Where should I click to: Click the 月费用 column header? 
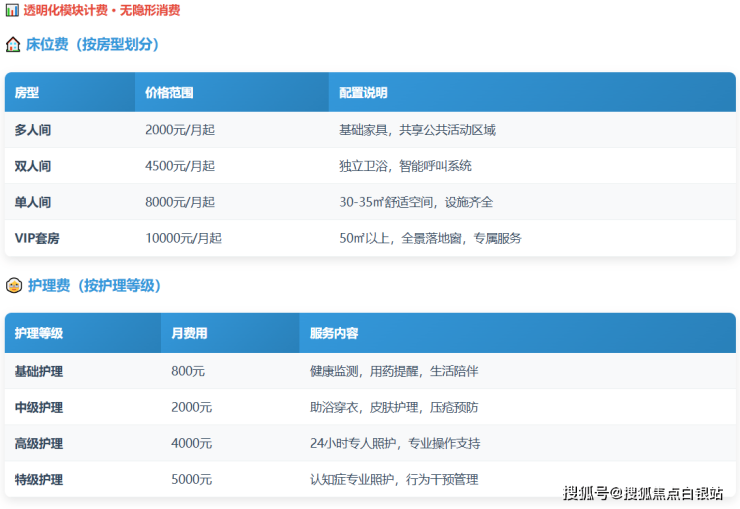point(189,334)
